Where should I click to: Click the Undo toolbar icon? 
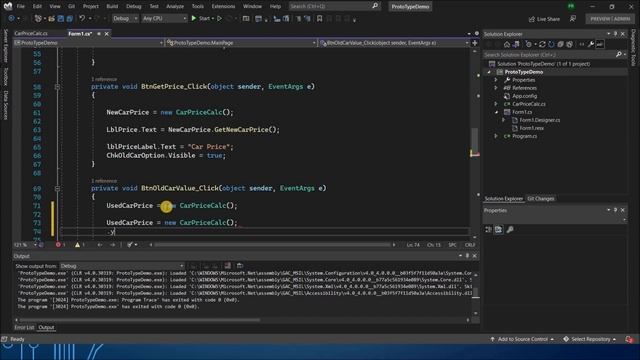pos(82,18)
